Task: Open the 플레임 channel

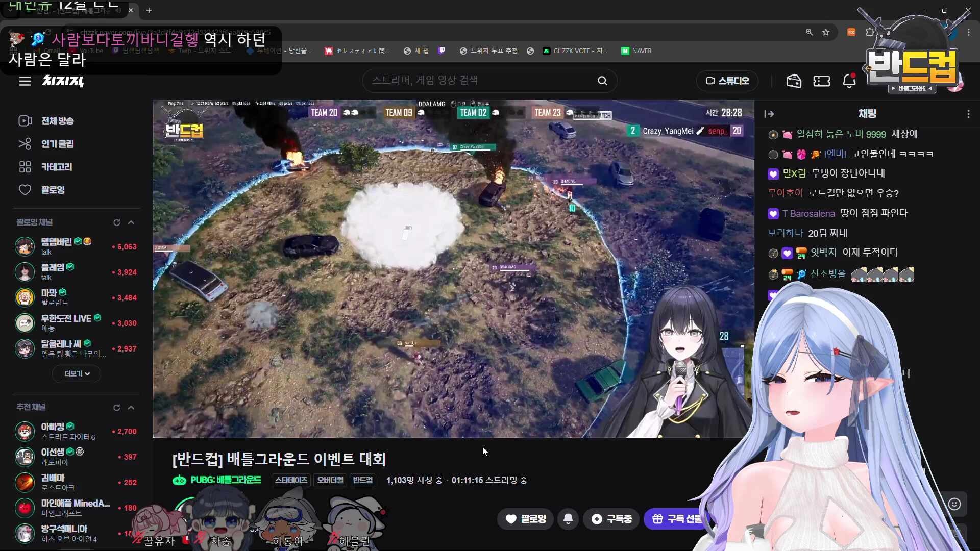Action: coord(77,272)
